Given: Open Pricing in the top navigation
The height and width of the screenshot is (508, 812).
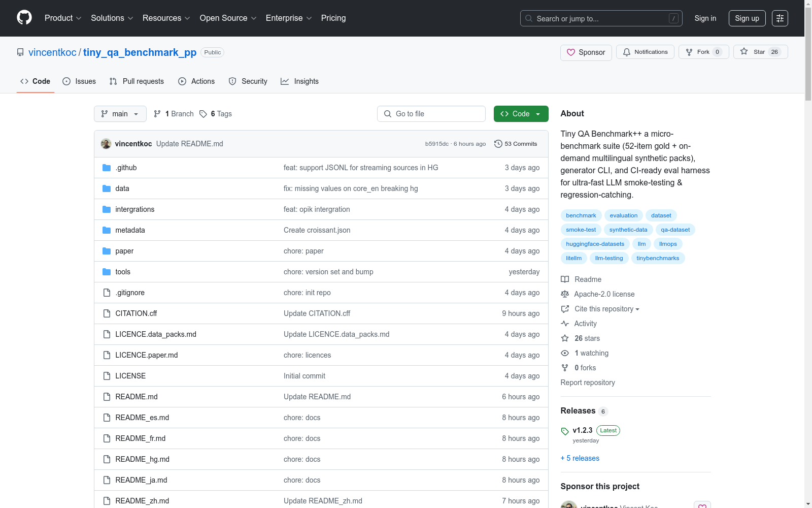Looking at the screenshot, I should pos(333,18).
